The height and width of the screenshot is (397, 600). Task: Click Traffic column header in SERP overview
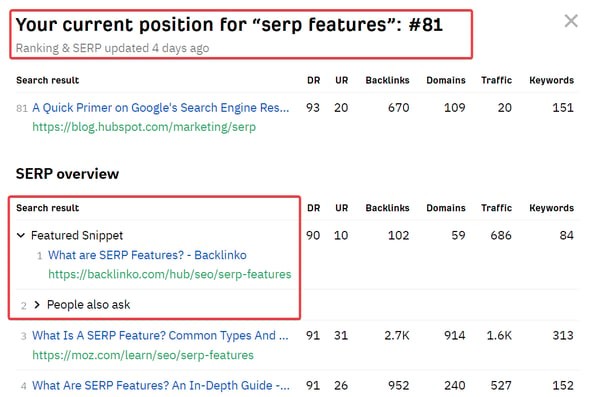496,208
